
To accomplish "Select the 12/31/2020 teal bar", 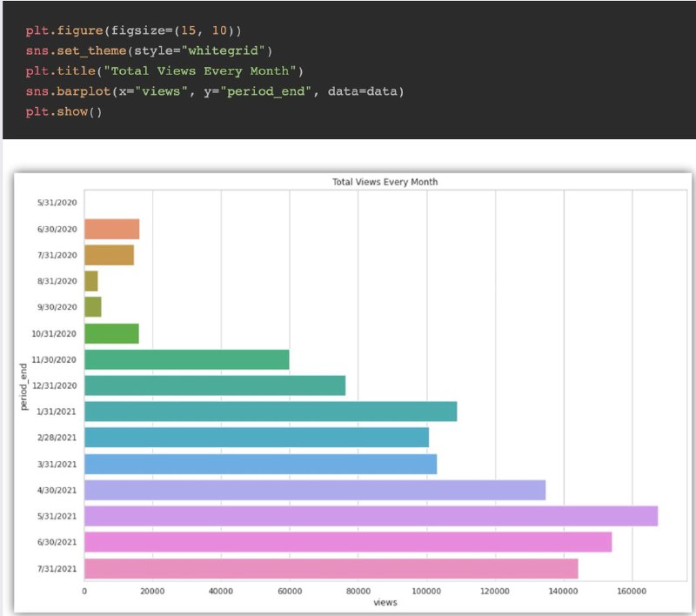I will [215, 385].
